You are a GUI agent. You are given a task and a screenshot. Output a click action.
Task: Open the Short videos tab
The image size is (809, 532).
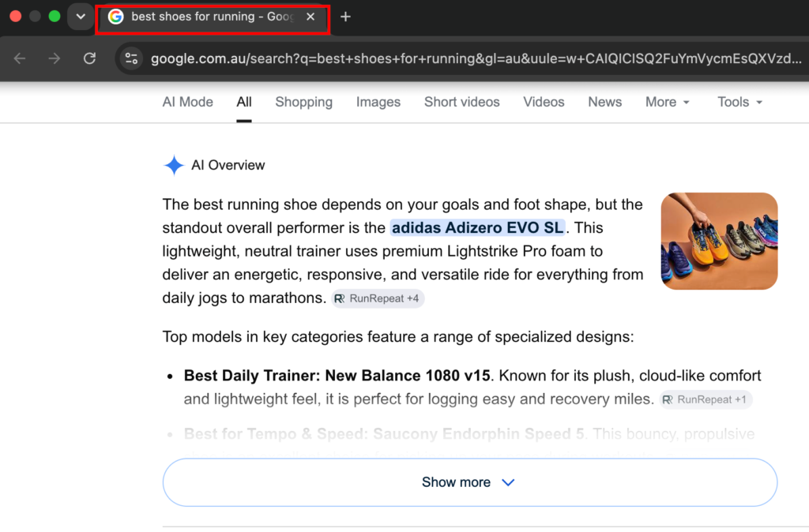tap(461, 102)
